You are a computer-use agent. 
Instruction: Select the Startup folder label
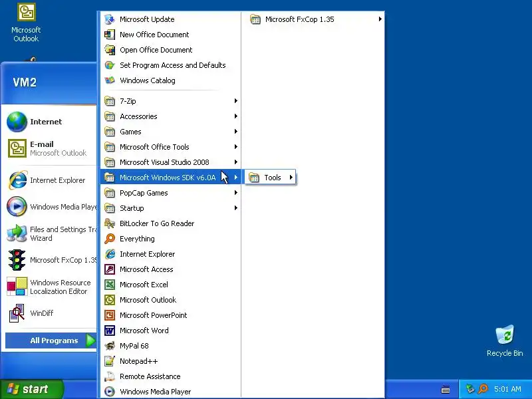point(132,208)
